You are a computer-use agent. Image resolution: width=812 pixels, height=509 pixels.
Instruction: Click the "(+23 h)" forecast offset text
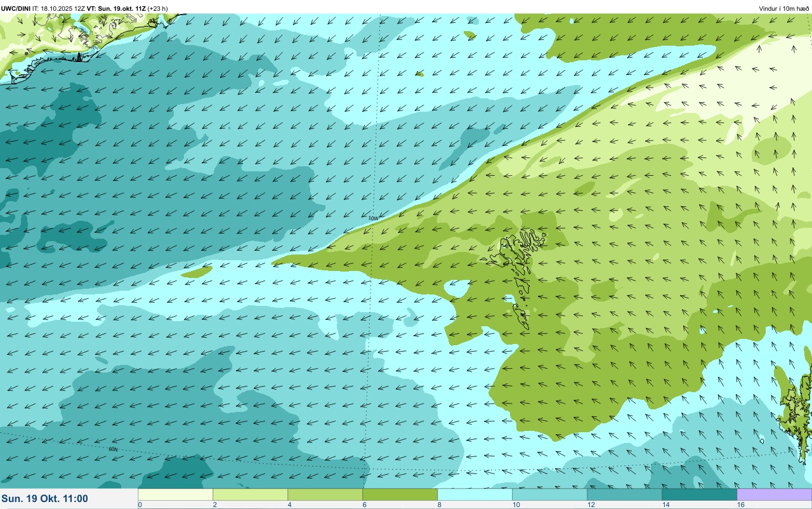pyautogui.click(x=158, y=8)
